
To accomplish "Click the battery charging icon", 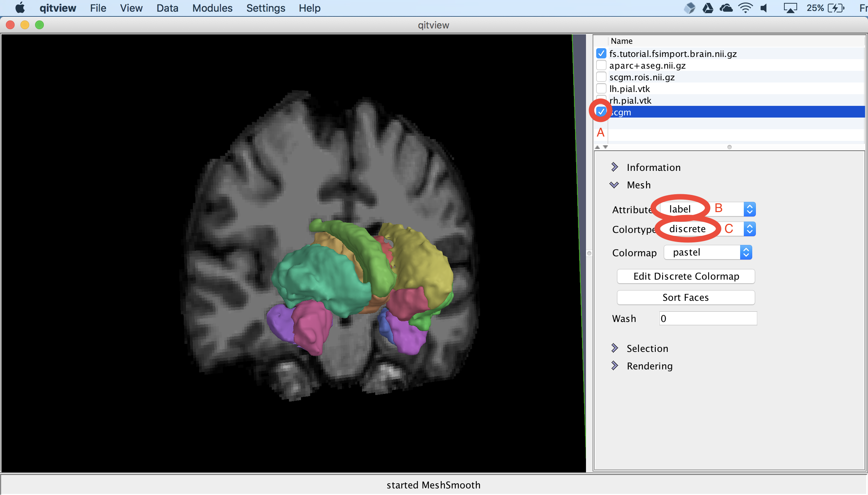I will click(836, 8).
